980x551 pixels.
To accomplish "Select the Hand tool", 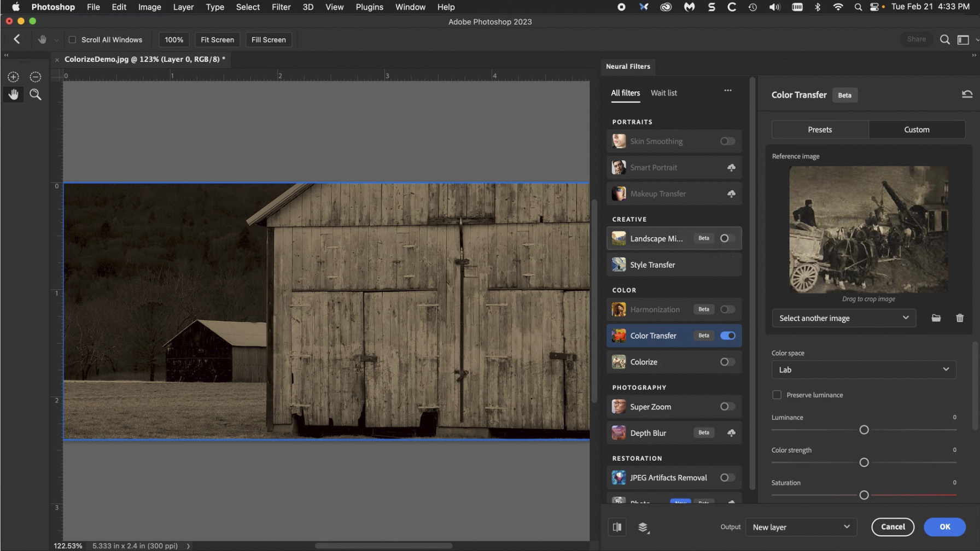I will point(13,94).
